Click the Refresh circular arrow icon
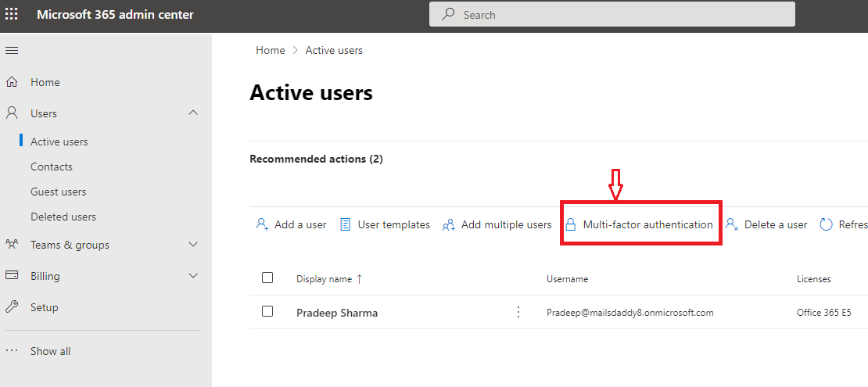 pyautogui.click(x=826, y=224)
